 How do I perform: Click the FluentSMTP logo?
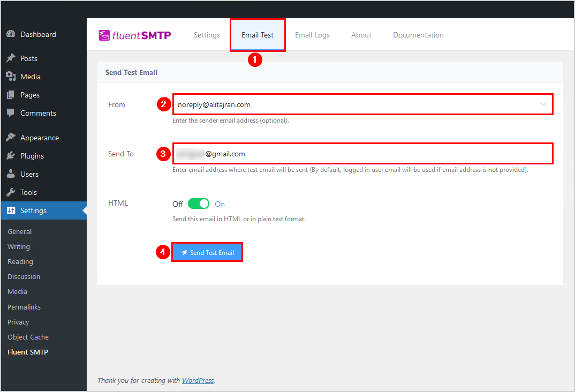click(135, 35)
